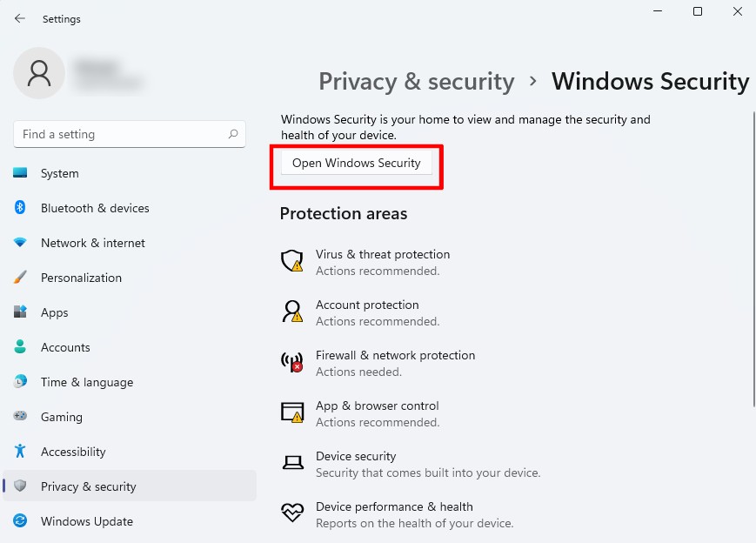Open Firewall & network protection via its icon
756x543 pixels.
[291, 361]
